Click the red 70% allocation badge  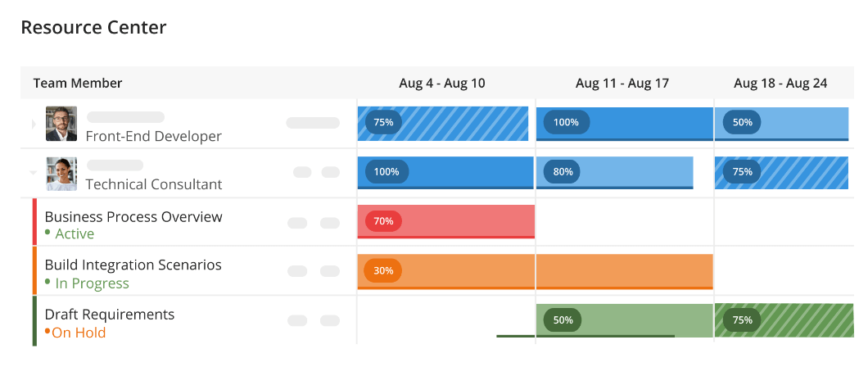tap(383, 221)
